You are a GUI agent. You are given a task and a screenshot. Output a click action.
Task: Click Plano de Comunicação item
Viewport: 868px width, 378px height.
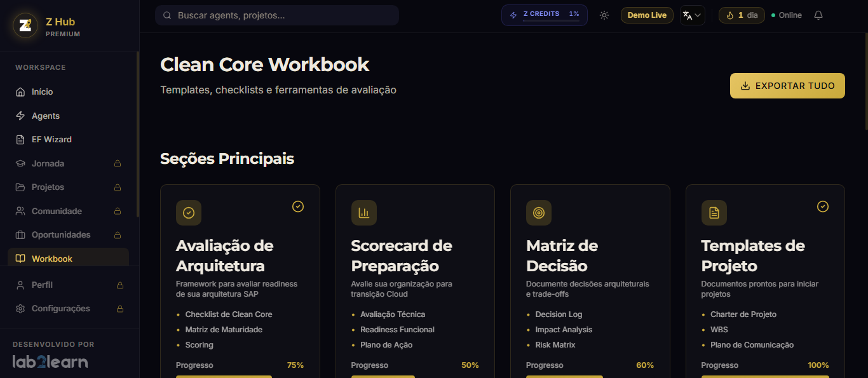pos(752,345)
